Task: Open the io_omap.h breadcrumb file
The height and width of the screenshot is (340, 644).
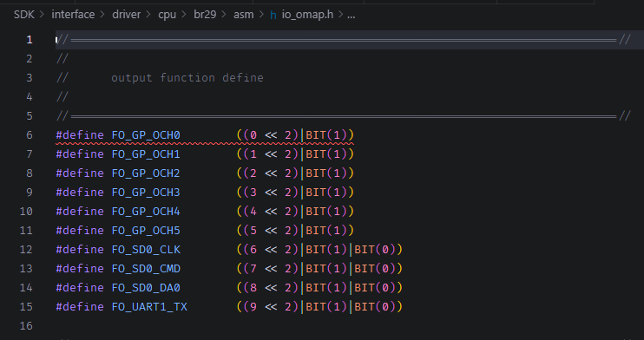Action: pyautogui.click(x=307, y=15)
